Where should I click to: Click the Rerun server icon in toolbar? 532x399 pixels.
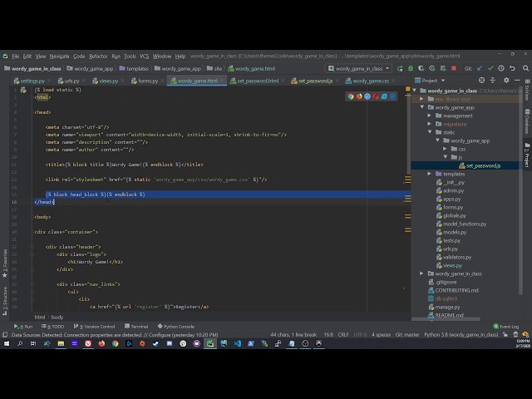400,68
